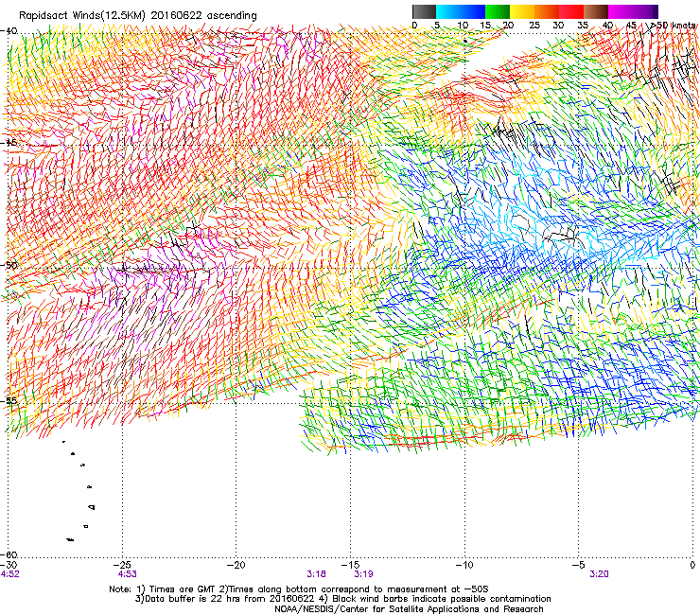Click the -30 longitude axis label
Viewport: 700px width, 615px height.
point(9,565)
